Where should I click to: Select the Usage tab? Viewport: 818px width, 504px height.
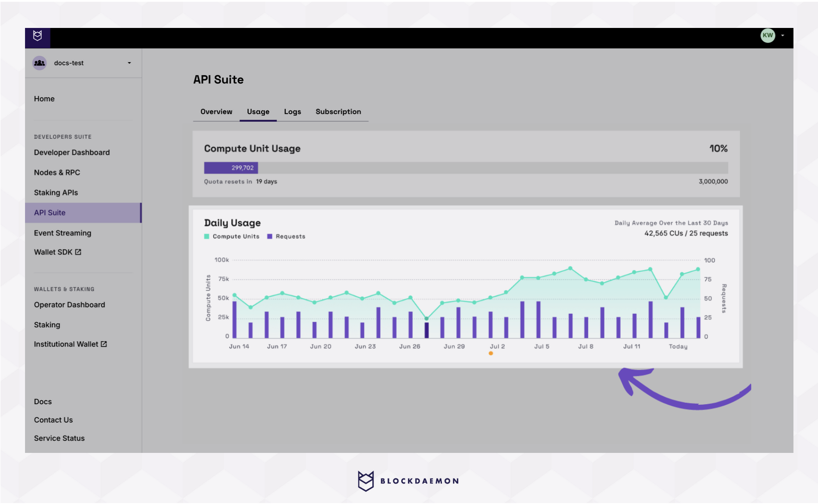tap(258, 112)
